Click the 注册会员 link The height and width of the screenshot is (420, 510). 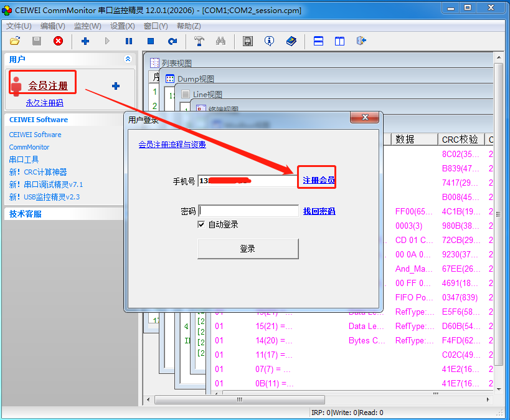pyautogui.click(x=318, y=180)
